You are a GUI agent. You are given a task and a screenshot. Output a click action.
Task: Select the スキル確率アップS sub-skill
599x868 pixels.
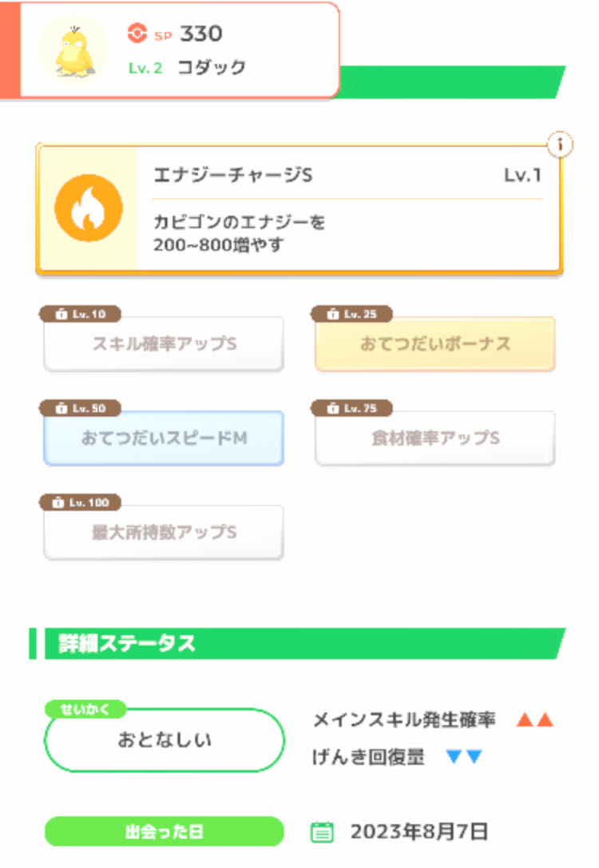pyautogui.click(x=164, y=345)
